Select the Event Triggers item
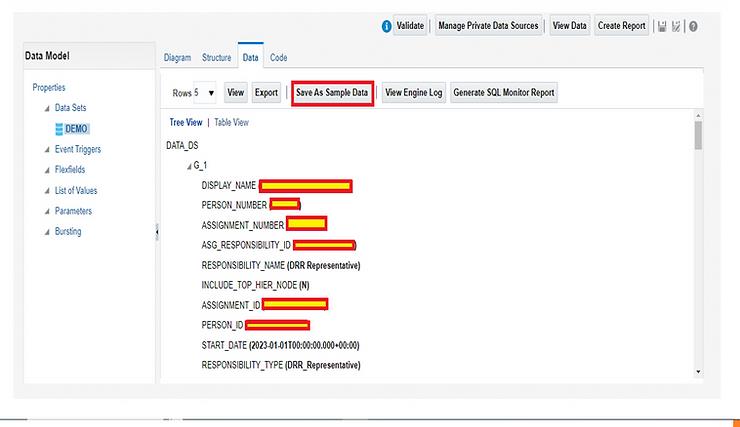The image size is (740, 427). 78,149
